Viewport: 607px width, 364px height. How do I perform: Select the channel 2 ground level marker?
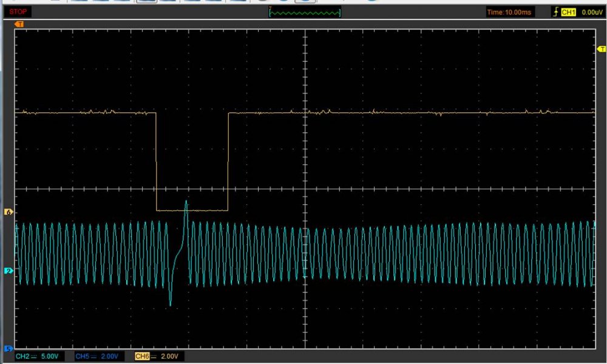[x=8, y=271]
